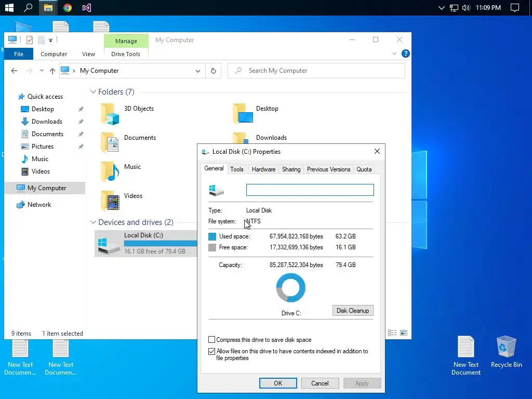Click the Properties quick access toolbar icon
Viewport: 532px width, 399px height.
[x=30, y=40]
